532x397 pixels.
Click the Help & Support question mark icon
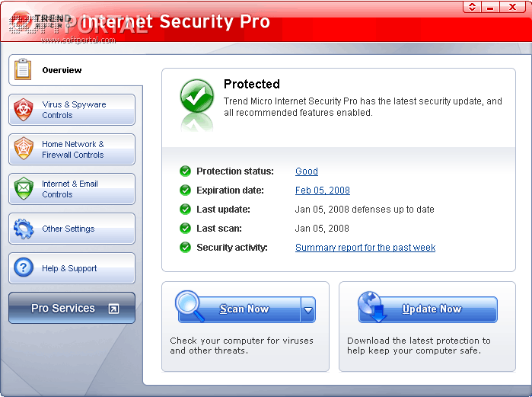(x=24, y=268)
